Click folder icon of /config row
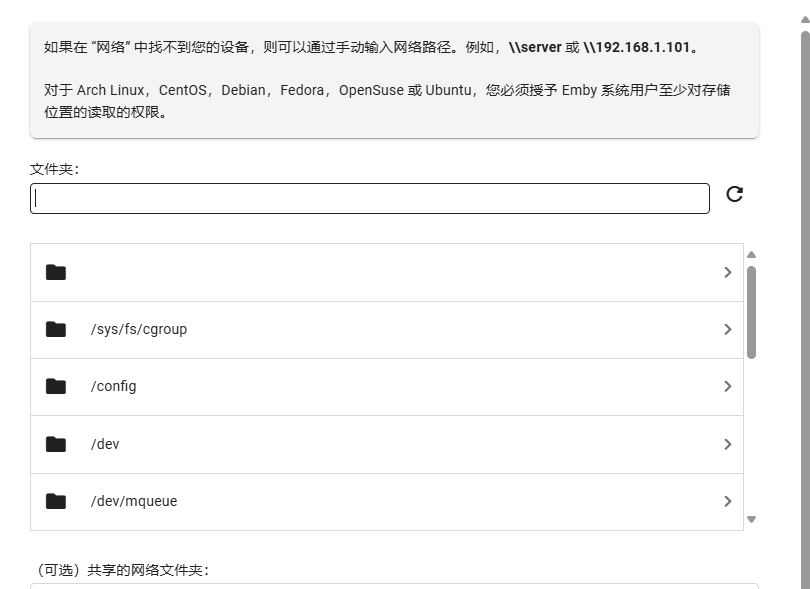Image resolution: width=810 pixels, height=589 pixels. (56, 386)
